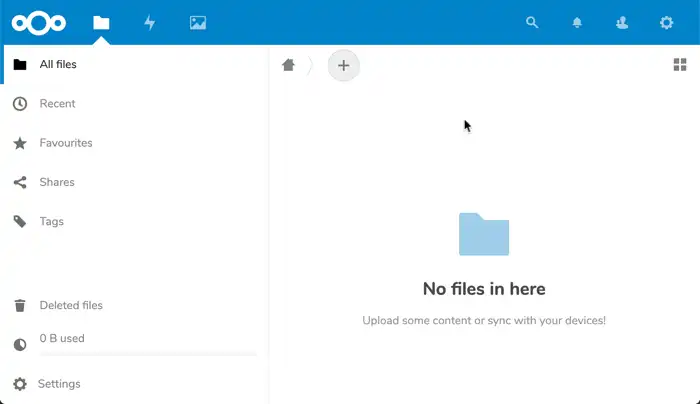Go to the Home breadcrumb icon

point(288,65)
